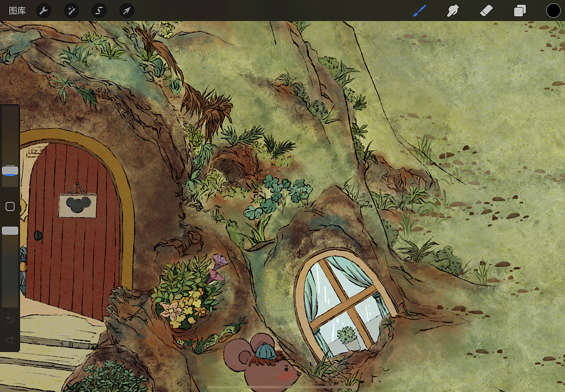This screenshot has width=565, height=392.
Task: Select the Smudge tool
Action: [453, 11]
